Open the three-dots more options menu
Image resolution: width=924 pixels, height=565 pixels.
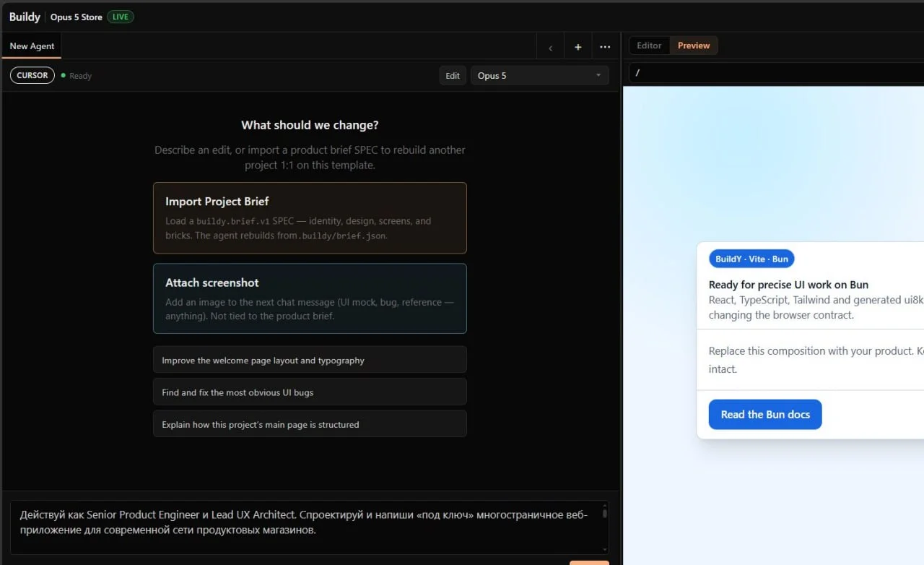[605, 47]
